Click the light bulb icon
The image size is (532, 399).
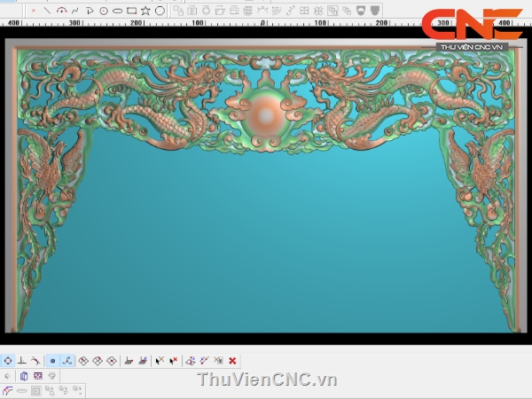coord(52,376)
